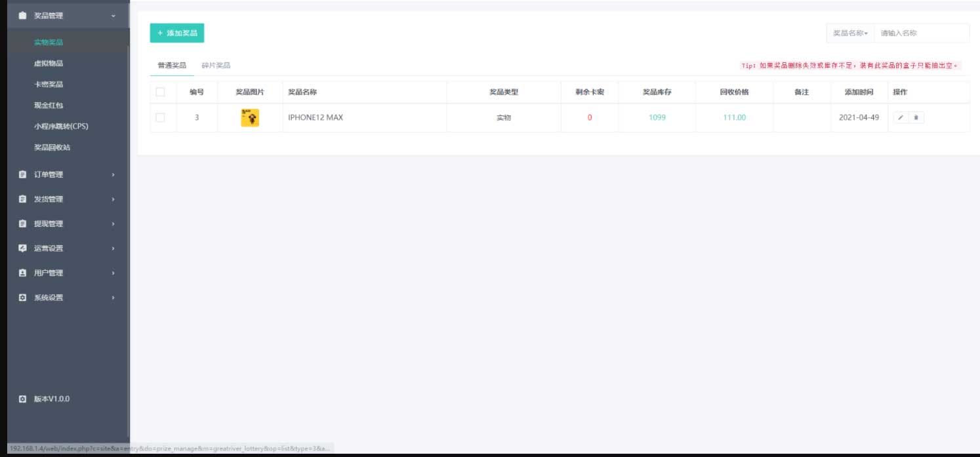Click the IPHONE12 MAX prize thumbnail
The image size is (980, 457).
(250, 118)
